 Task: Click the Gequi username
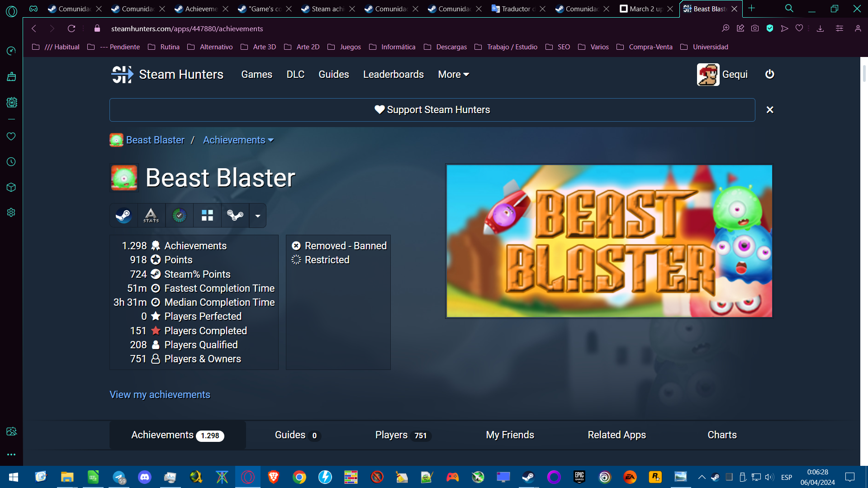pyautogui.click(x=735, y=74)
